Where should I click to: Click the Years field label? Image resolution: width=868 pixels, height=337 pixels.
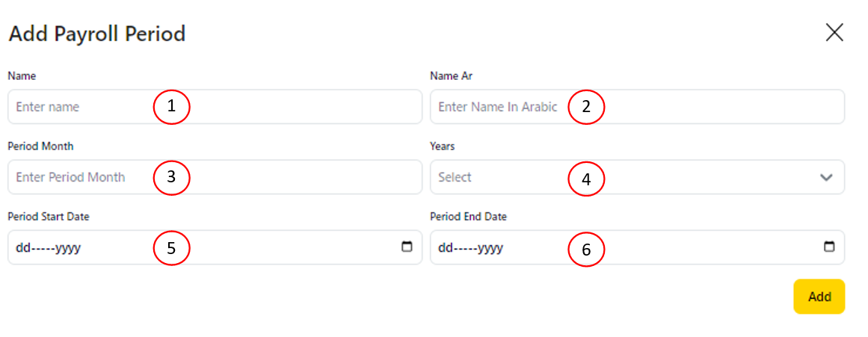coord(443,146)
